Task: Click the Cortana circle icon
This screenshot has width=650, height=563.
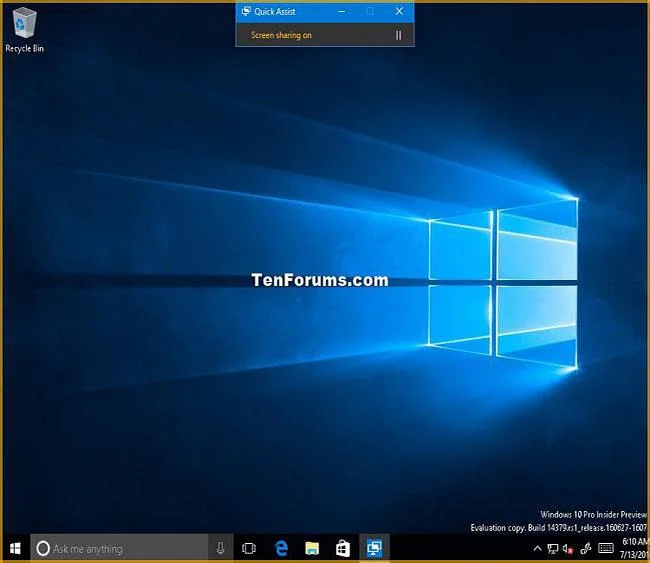Action: pyautogui.click(x=43, y=548)
